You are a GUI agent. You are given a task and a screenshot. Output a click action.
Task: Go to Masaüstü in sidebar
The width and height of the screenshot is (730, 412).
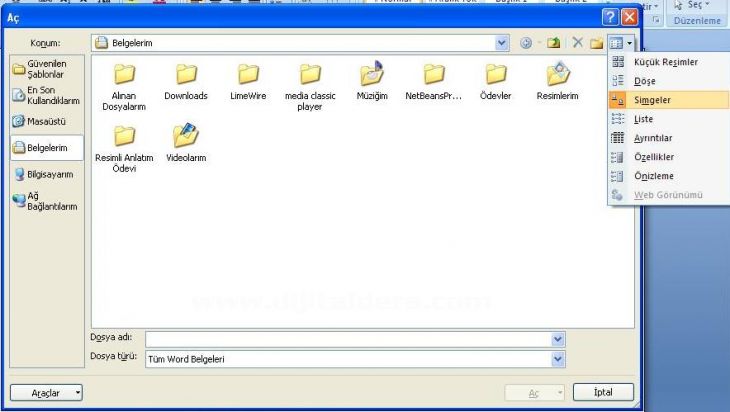tap(47, 122)
